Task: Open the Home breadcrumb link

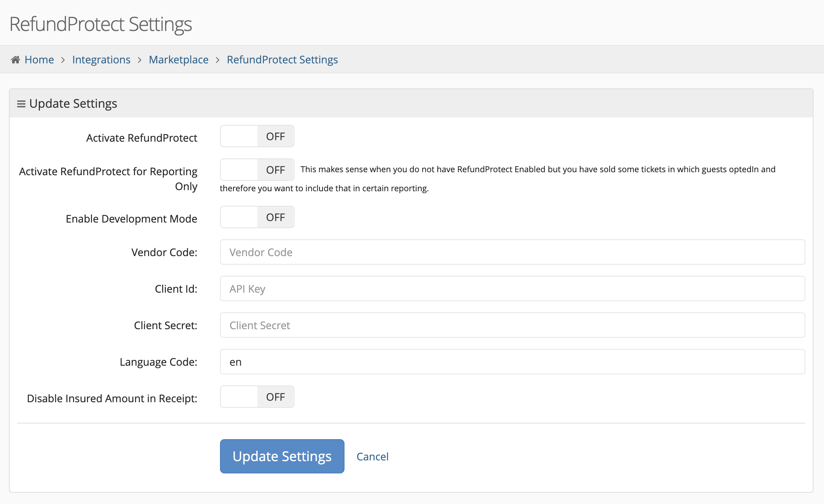Action: coord(39,60)
